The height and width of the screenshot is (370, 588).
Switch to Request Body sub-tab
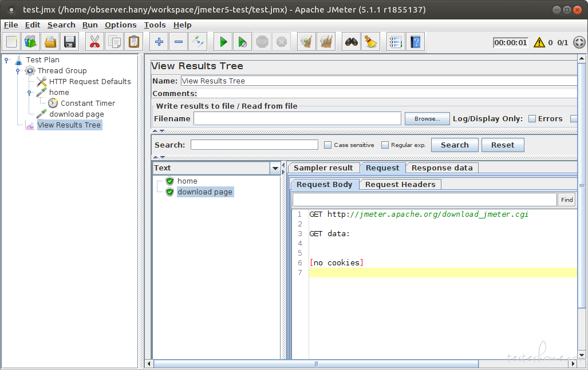click(x=325, y=184)
